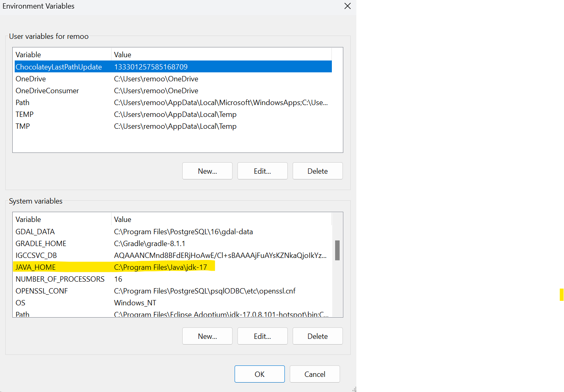Click Edit button under user variables
The image size is (564, 392).
pyautogui.click(x=262, y=171)
